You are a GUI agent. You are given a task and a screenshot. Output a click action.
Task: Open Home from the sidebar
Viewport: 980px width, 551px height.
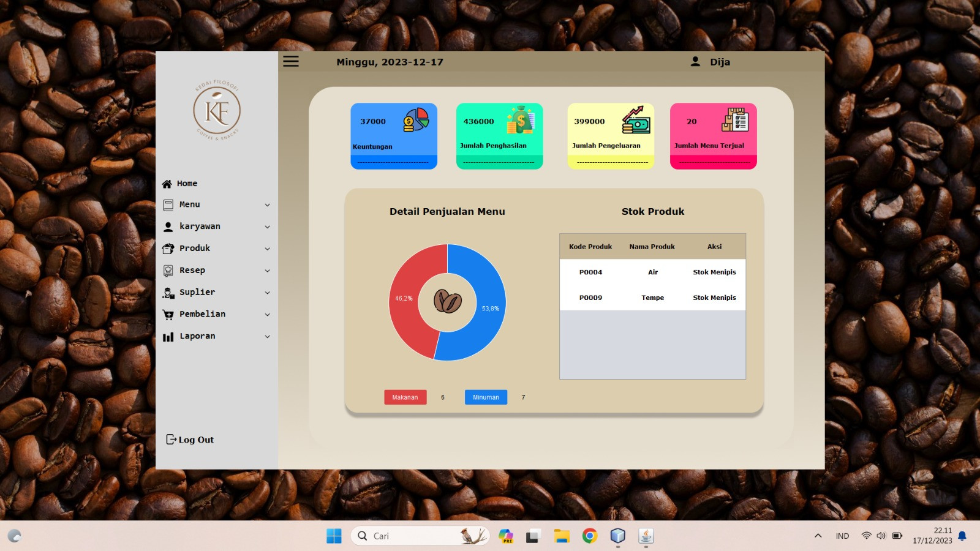pos(187,184)
